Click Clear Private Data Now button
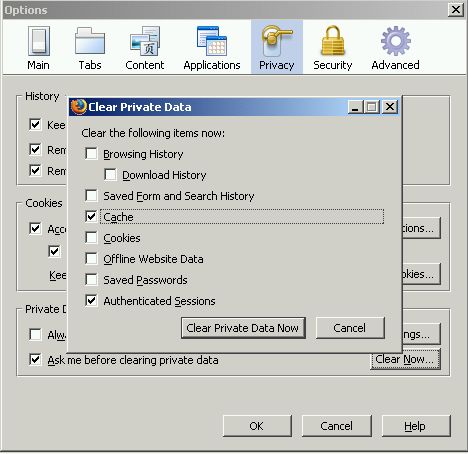This screenshot has height=454, width=468. coord(243,328)
